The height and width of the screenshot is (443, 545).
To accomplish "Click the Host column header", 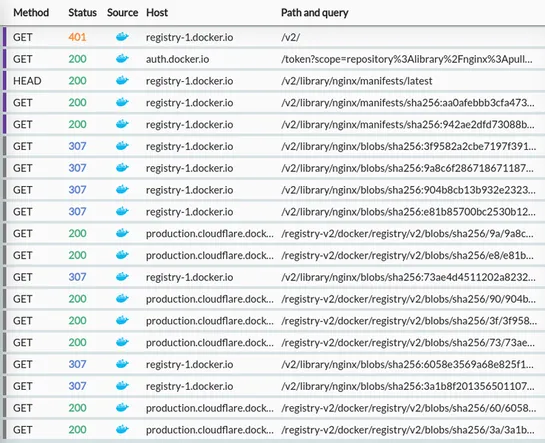I will click(157, 13).
